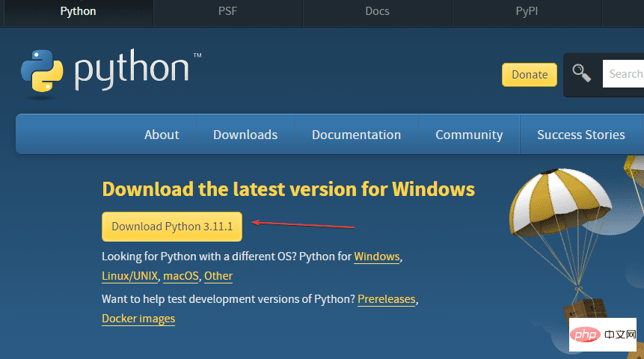Click Download Python 3.11.1 button
644x359 pixels.
point(172,227)
